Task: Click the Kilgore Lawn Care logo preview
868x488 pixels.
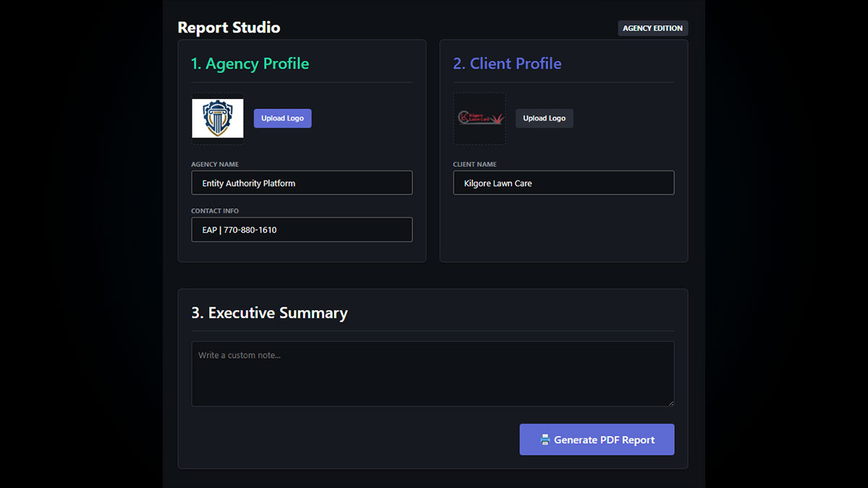Action: point(480,118)
